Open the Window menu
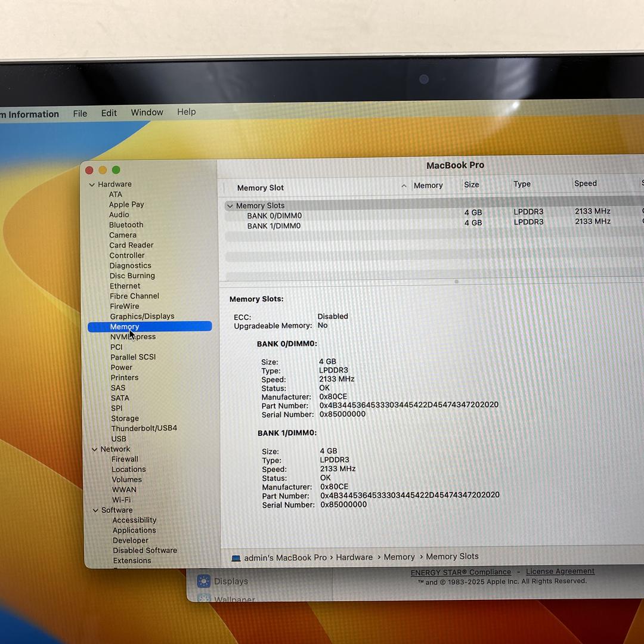Image resolution: width=644 pixels, height=644 pixels. 147,112
